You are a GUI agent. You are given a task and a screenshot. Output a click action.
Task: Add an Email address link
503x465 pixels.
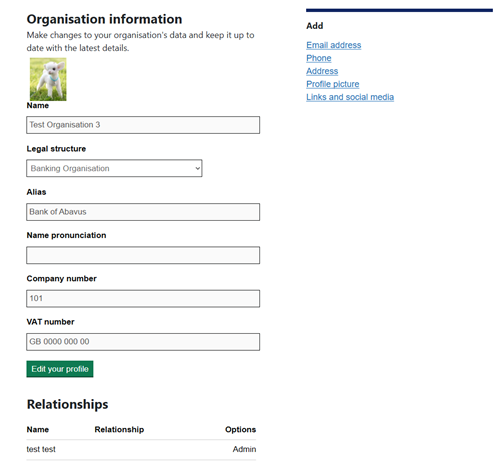334,45
